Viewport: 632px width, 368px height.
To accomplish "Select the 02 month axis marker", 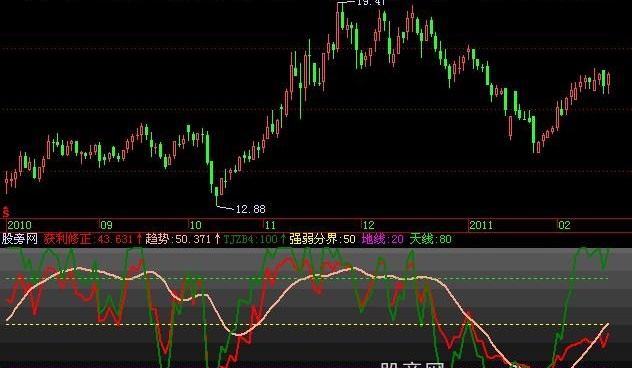I will pyautogui.click(x=564, y=225).
